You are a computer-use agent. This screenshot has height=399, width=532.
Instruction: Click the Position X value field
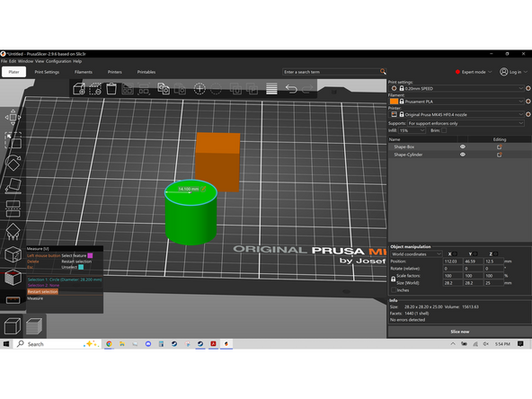point(453,262)
